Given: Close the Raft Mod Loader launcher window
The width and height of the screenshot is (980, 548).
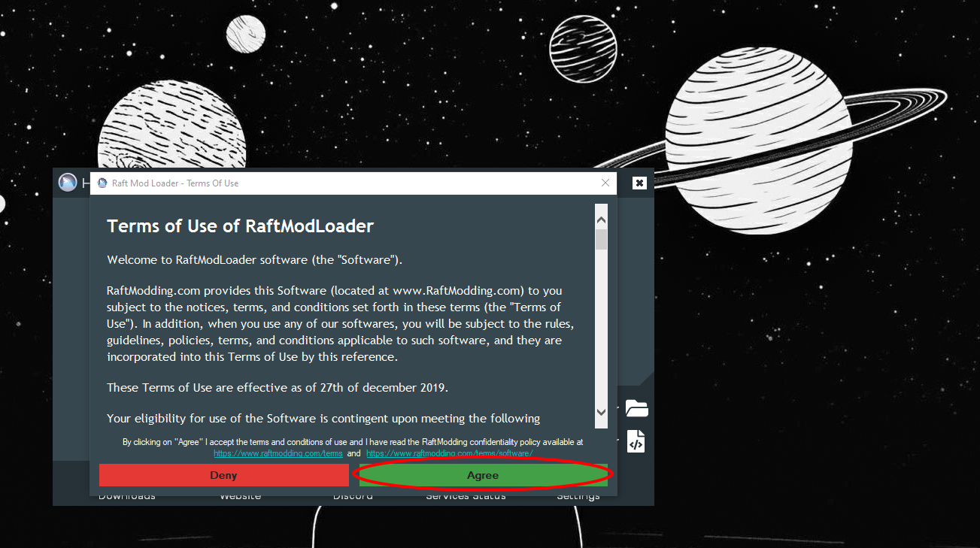Looking at the screenshot, I should point(639,183).
